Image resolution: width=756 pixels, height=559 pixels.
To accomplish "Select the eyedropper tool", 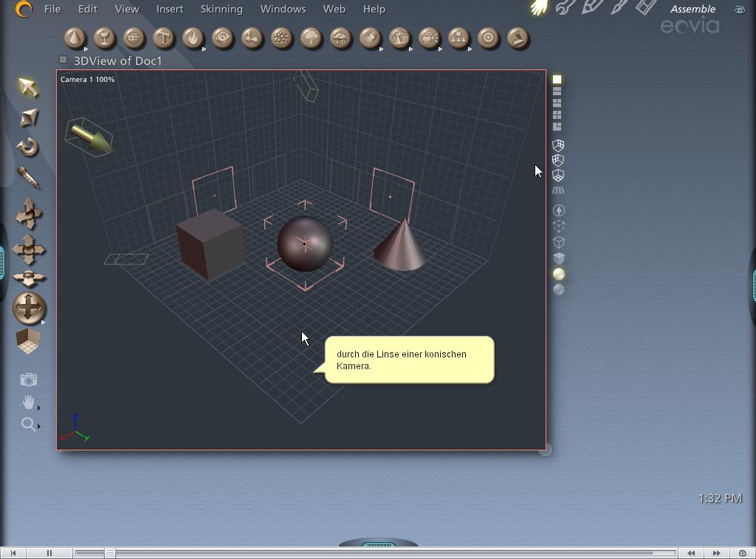I will click(x=28, y=177).
